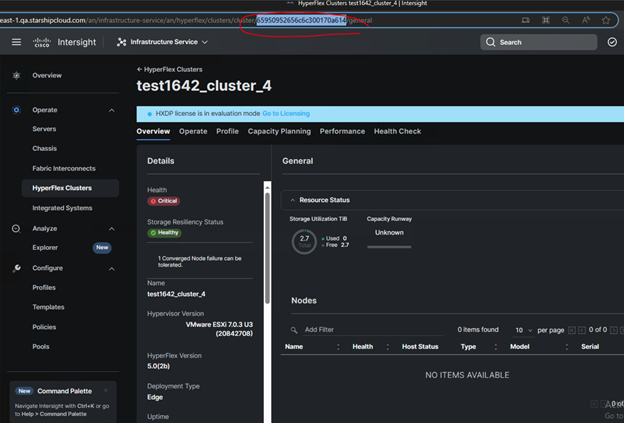624x423 pixels.
Task: Open Overview in the sidebar
Action: (x=47, y=75)
